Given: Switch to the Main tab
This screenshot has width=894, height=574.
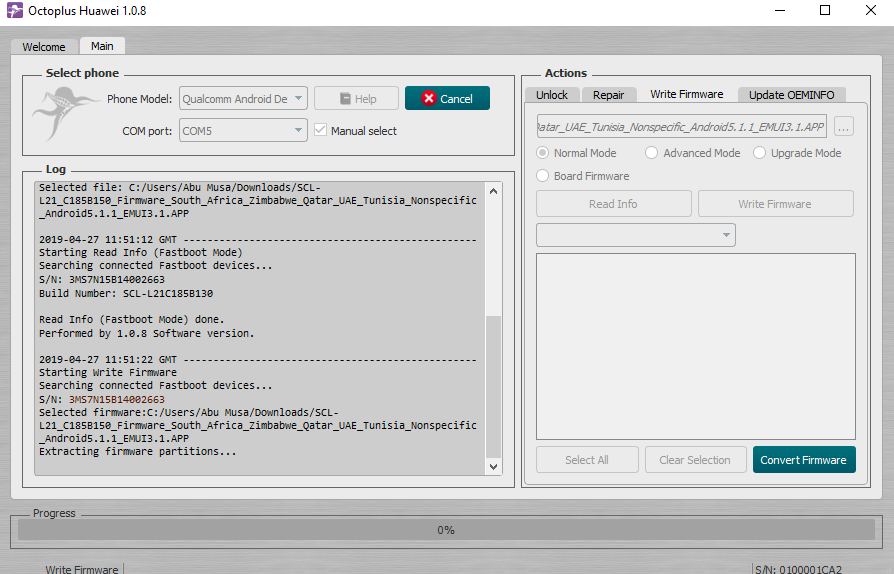Looking at the screenshot, I should pyautogui.click(x=102, y=46).
